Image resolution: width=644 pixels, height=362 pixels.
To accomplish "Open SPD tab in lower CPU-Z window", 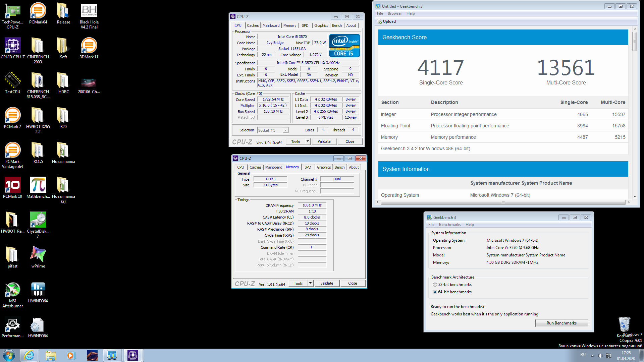I will coord(308,167).
